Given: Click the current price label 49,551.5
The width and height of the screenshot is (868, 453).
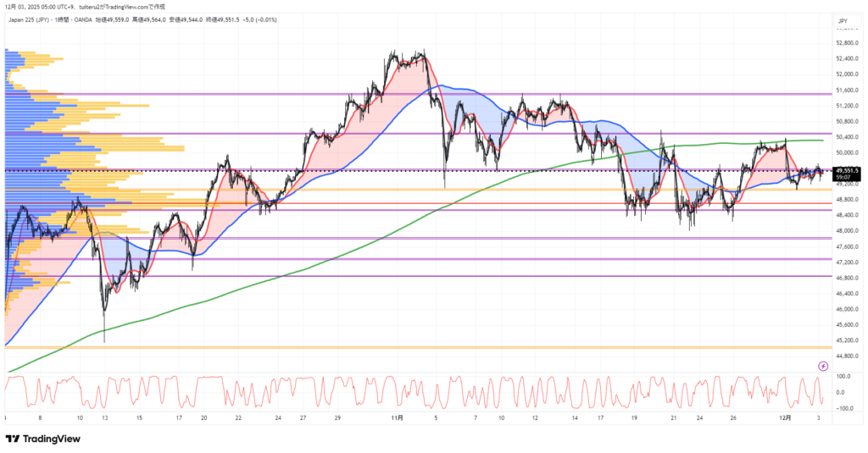Looking at the screenshot, I should coord(846,170).
